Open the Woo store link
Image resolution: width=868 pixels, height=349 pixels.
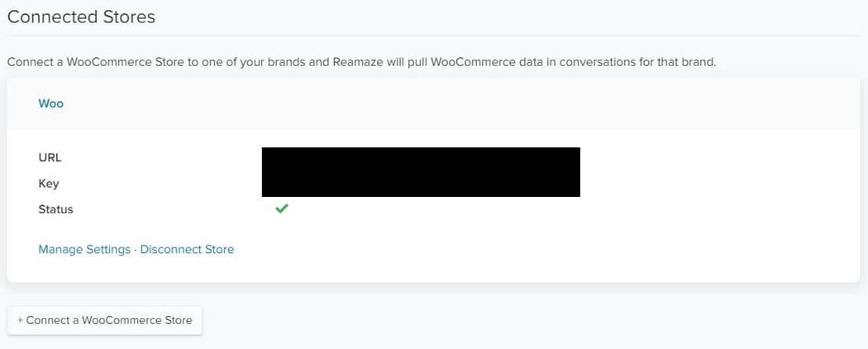coord(51,103)
